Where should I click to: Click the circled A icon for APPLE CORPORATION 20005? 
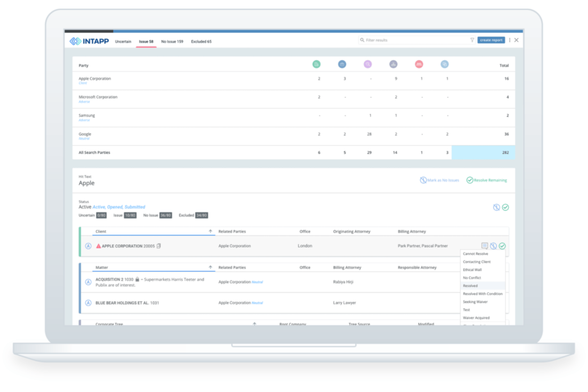pyautogui.click(x=89, y=246)
